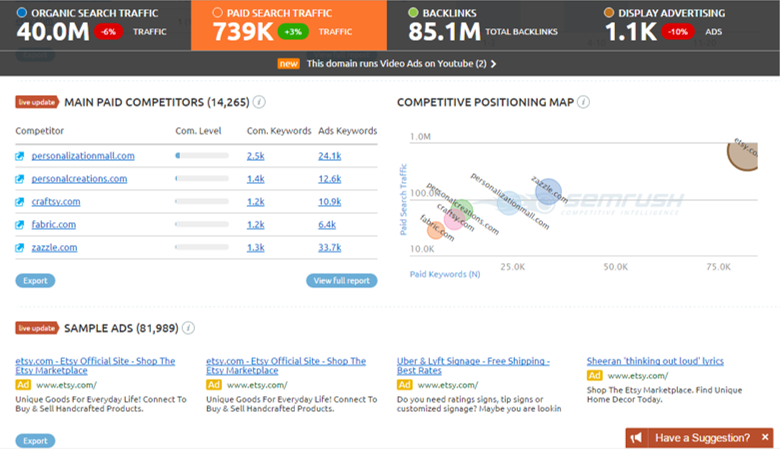Image resolution: width=780 pixels, height=449 pixels.
Task: Open external link icon for fabric.com
Action: point(19,225)
